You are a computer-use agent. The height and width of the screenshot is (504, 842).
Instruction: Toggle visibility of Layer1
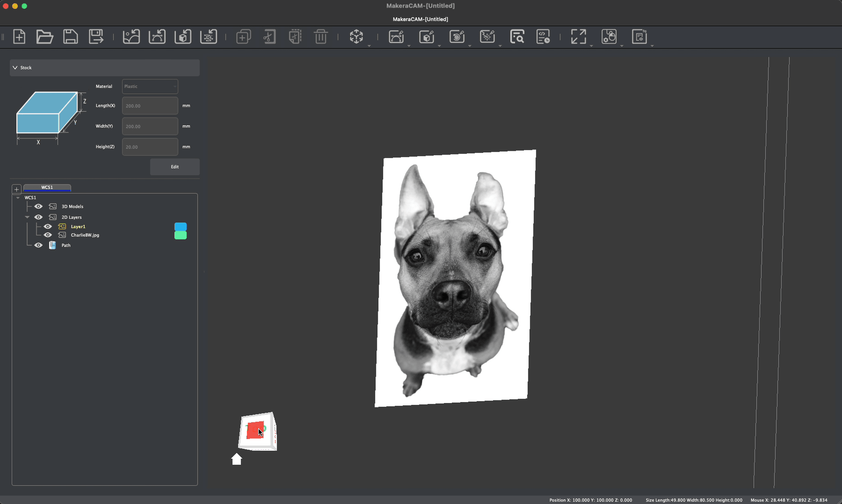coord(48,227)
